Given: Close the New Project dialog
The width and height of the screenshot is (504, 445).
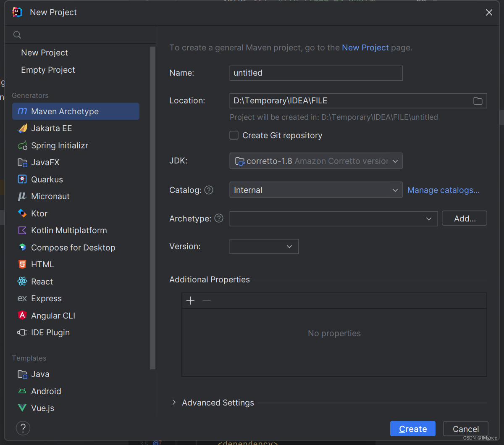Looking at the screenshot, I should [x=489, y=13].
